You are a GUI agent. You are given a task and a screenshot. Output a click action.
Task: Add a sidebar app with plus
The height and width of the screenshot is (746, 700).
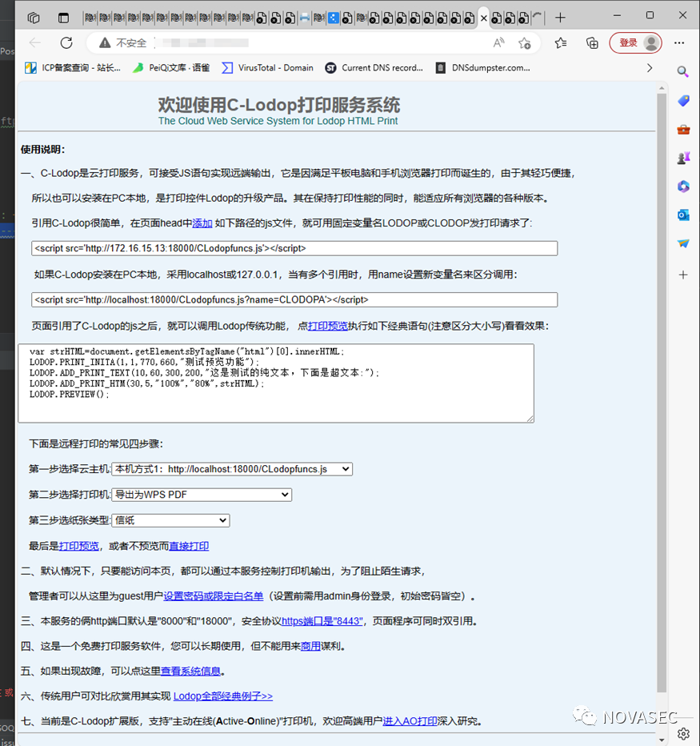pyautogui.click(x=683, y=275)
